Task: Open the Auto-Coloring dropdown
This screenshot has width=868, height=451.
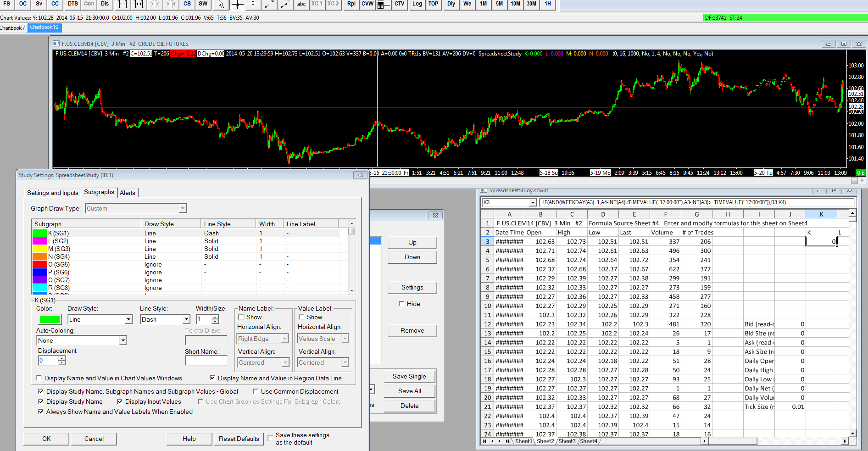Action: point(123,340)
